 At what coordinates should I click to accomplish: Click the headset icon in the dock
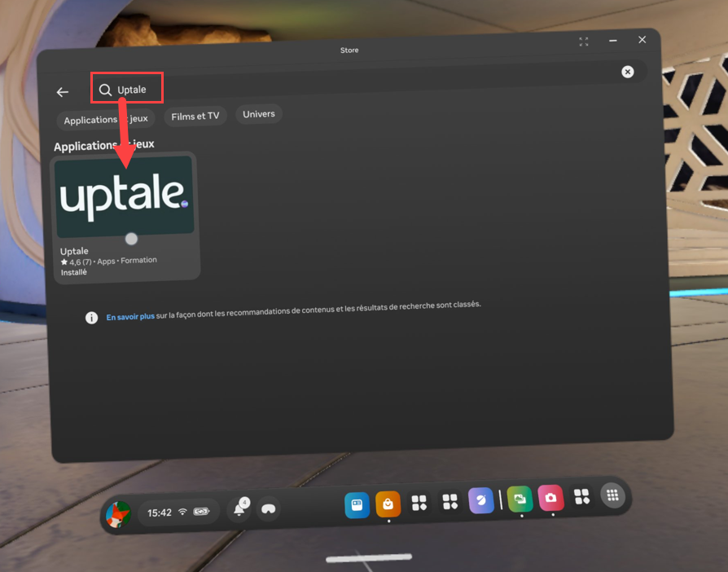(x=269, y=508)
